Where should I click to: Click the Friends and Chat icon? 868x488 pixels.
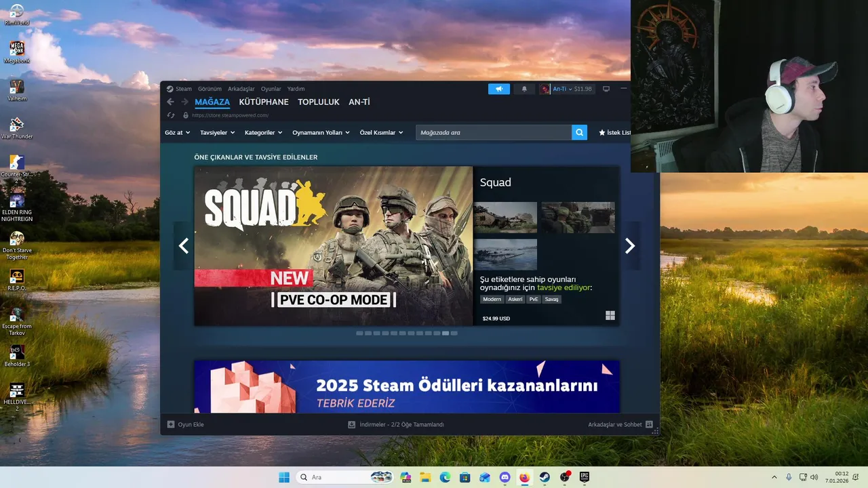[649, 424]
